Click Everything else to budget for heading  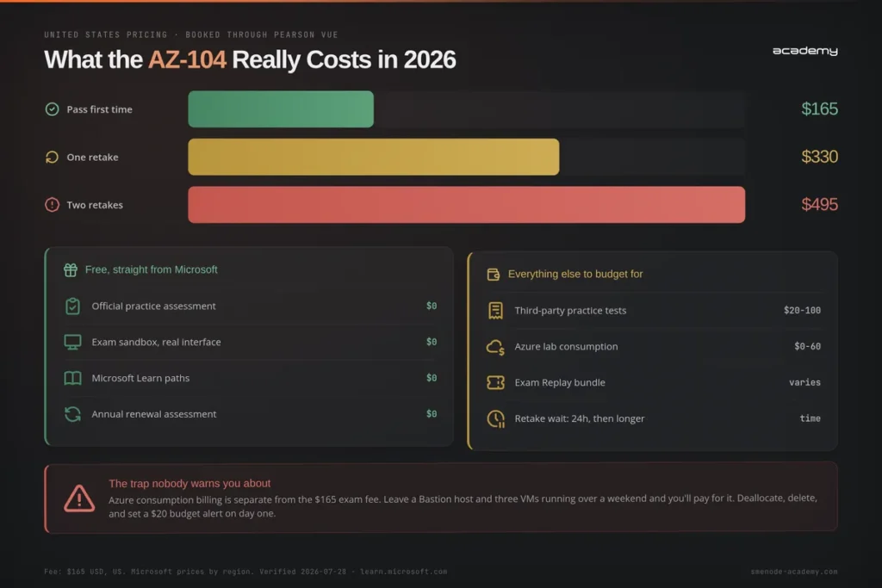[575, 275]
